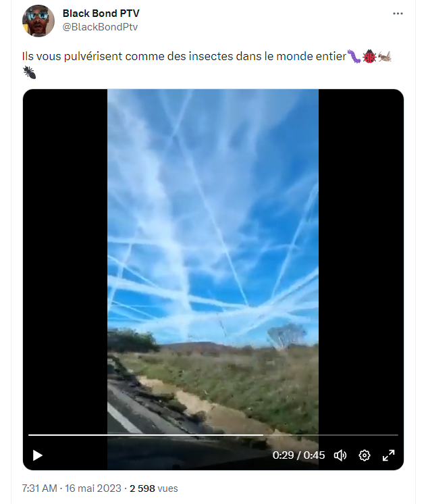The height and width of the screenshot is (504, 426).
Task: Open the Black Bond PTV display name
Action: 101,14
